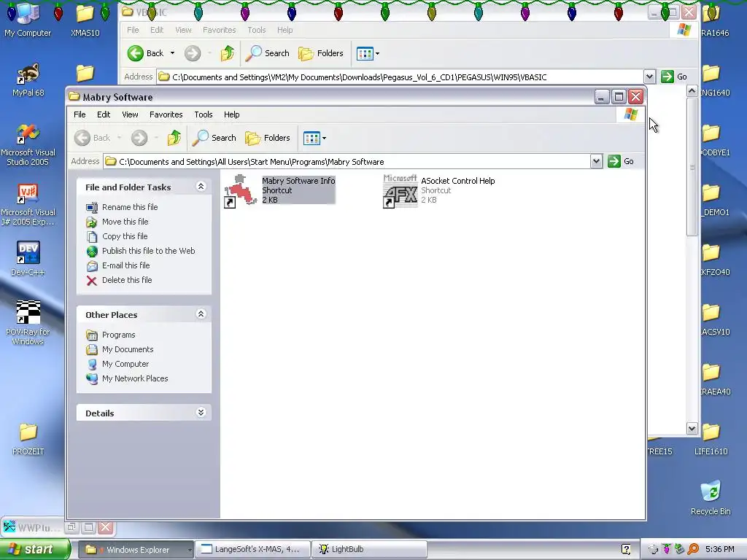
Task: Go up one folder in VBASIC window
Action: (228, 53)
